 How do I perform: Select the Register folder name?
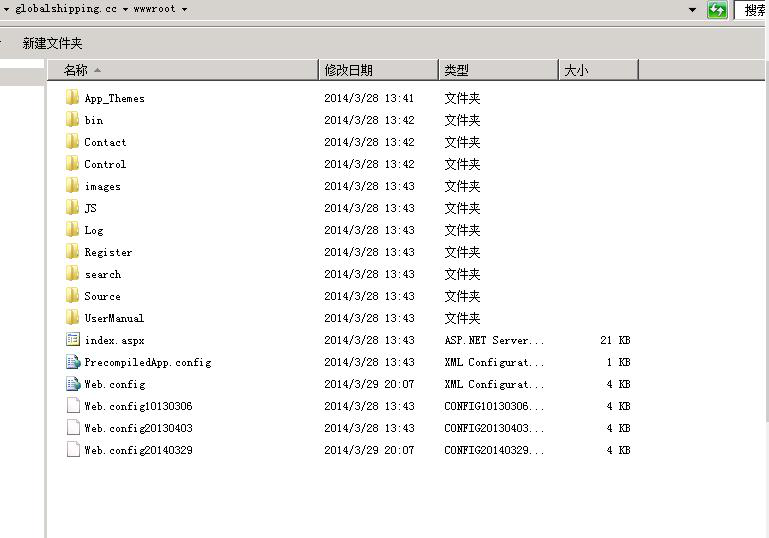click(x=108, y=252)
